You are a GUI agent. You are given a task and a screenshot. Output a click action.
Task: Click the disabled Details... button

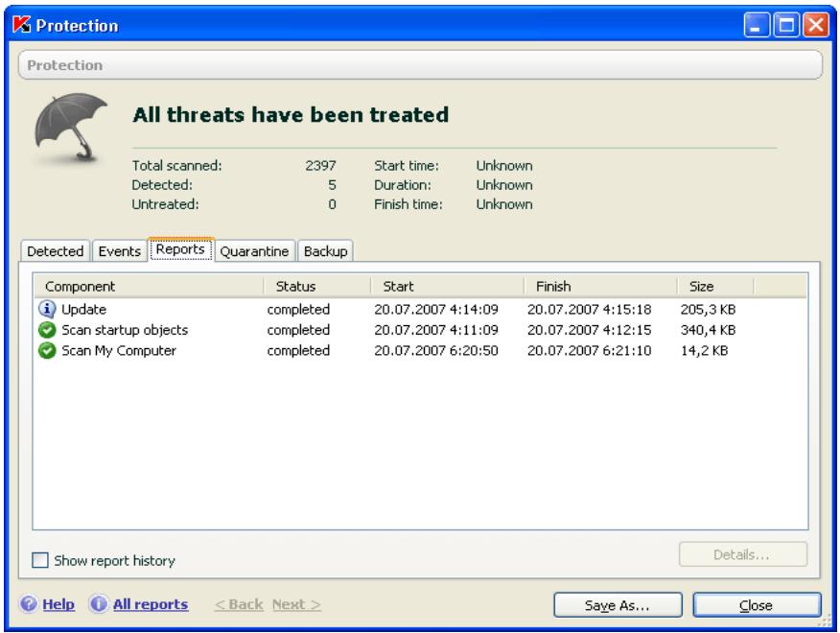[x=742, y=554]
